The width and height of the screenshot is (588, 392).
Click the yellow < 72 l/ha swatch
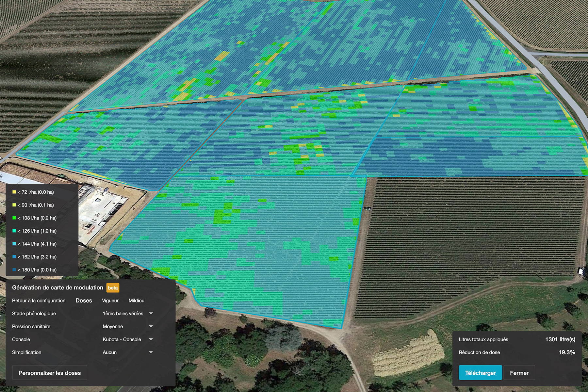(14, 192)
